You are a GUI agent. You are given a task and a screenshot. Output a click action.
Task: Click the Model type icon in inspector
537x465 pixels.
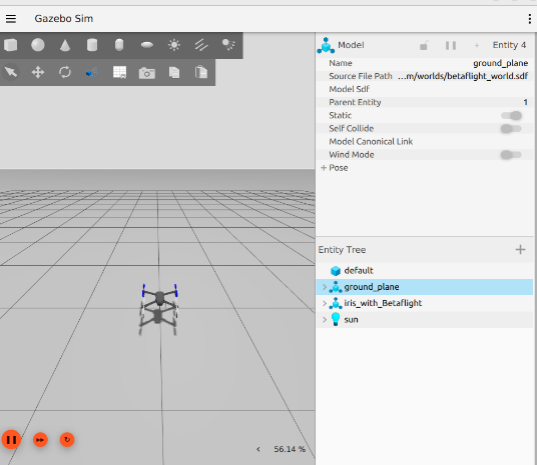326,45
